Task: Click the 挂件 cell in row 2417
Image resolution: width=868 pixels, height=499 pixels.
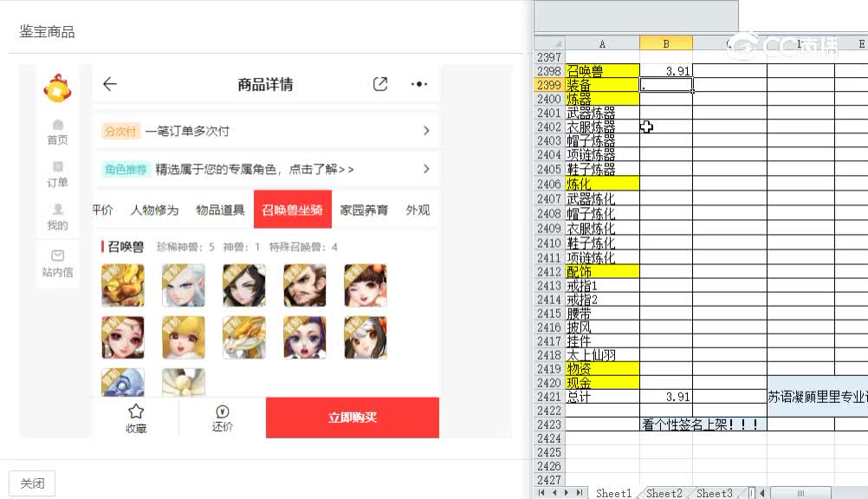Action: pos(602,341)
